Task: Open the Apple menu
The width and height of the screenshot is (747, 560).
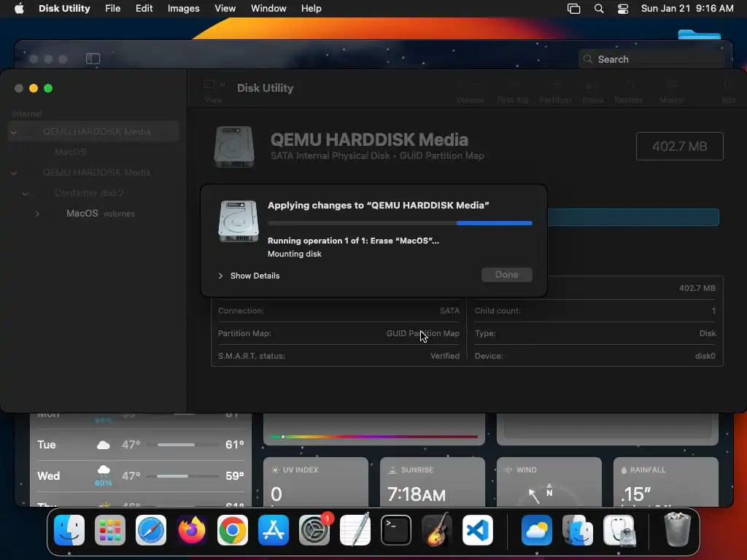Action: click(x=19, y=9)
